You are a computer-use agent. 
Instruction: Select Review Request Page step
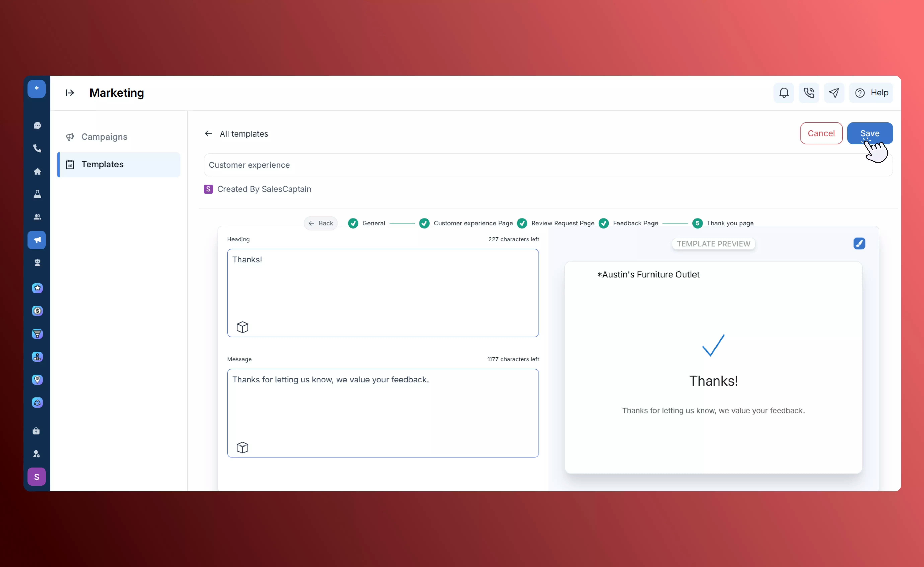(x=562, y=223)
